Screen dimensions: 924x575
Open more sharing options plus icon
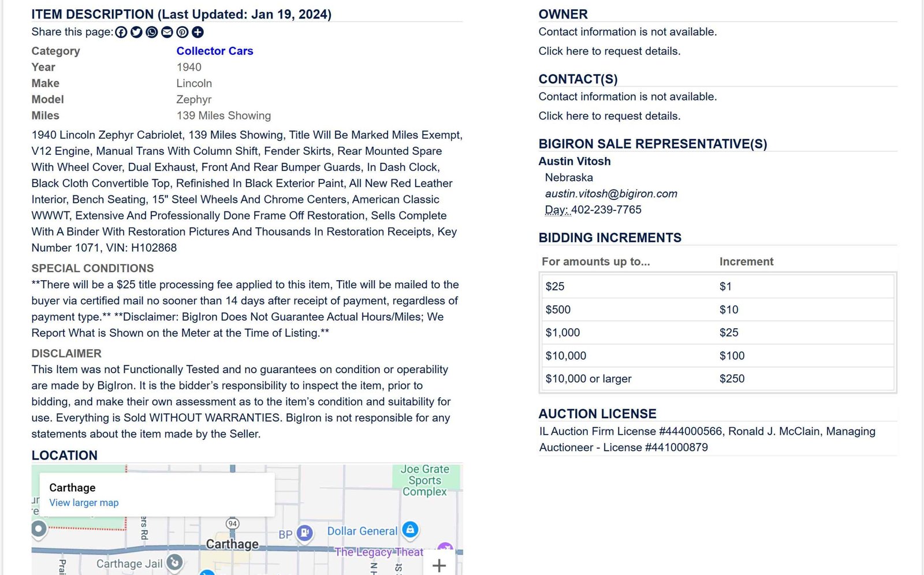[198, 32]
